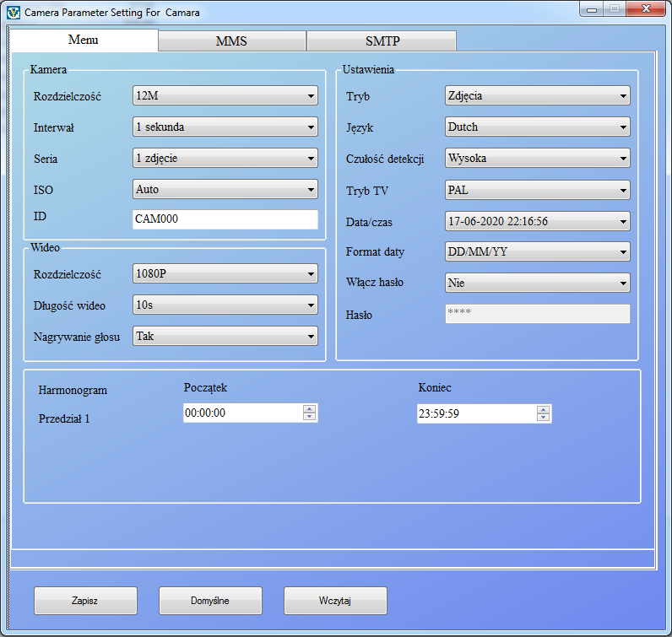Expand the Długość wideo dropdown
This screenshot has height=637, width=672.
[225, 305]
